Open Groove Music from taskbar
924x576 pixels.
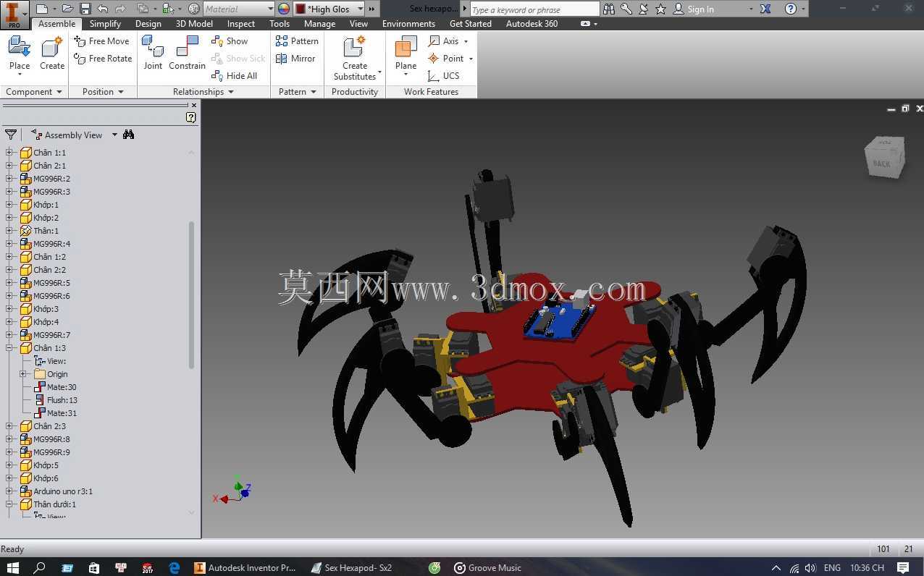pos(487,568)
